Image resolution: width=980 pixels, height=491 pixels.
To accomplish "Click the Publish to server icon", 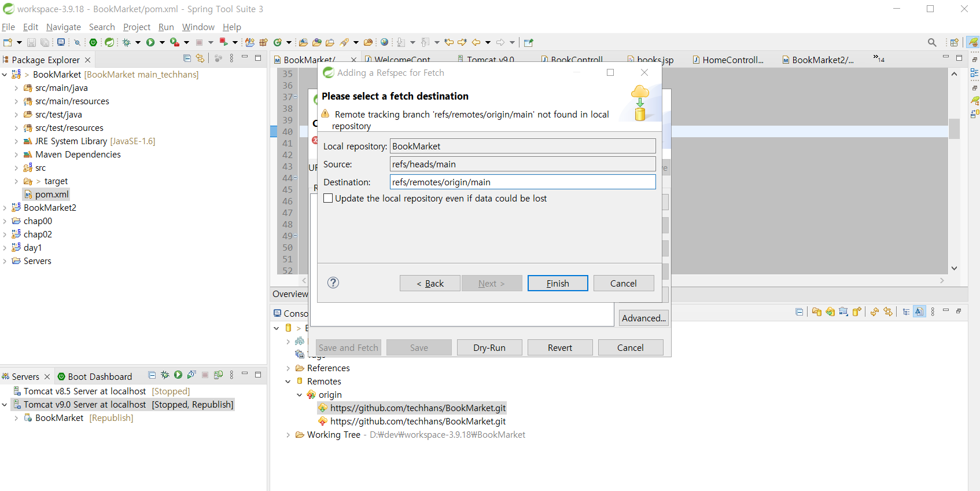I will point(218,375).
